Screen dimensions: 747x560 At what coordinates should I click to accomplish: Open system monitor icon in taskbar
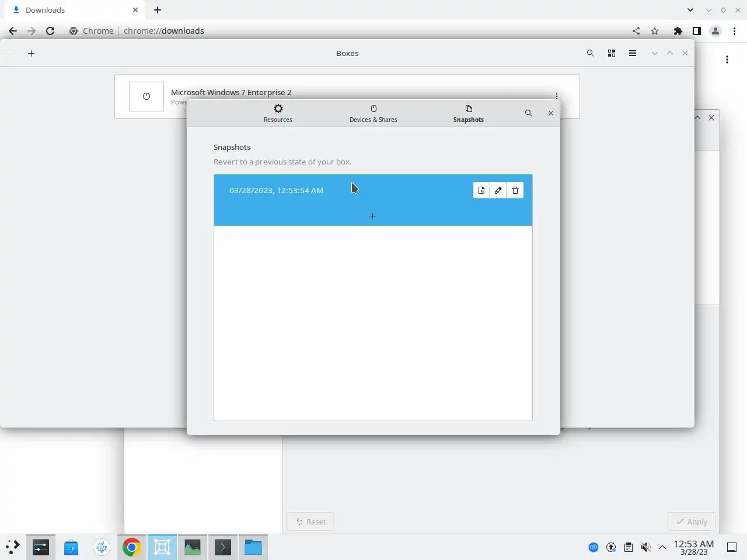[x=193, y=547]
